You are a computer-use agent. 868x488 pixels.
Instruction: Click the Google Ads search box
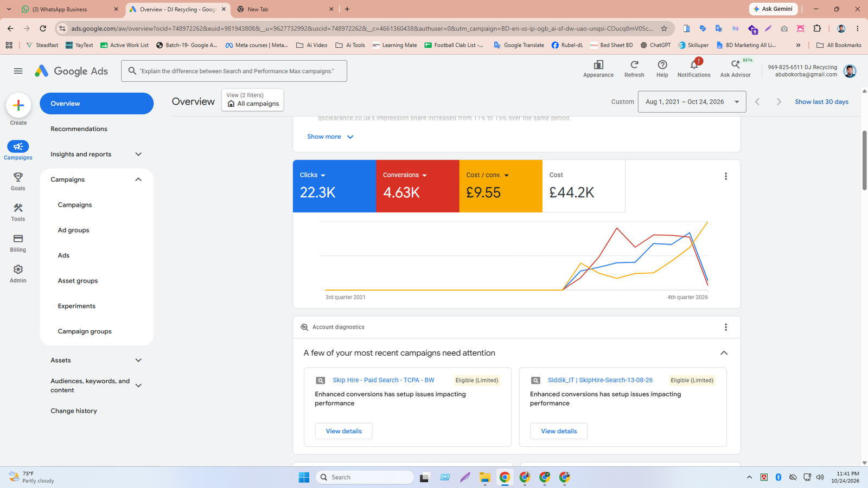[x=234, y=71]
